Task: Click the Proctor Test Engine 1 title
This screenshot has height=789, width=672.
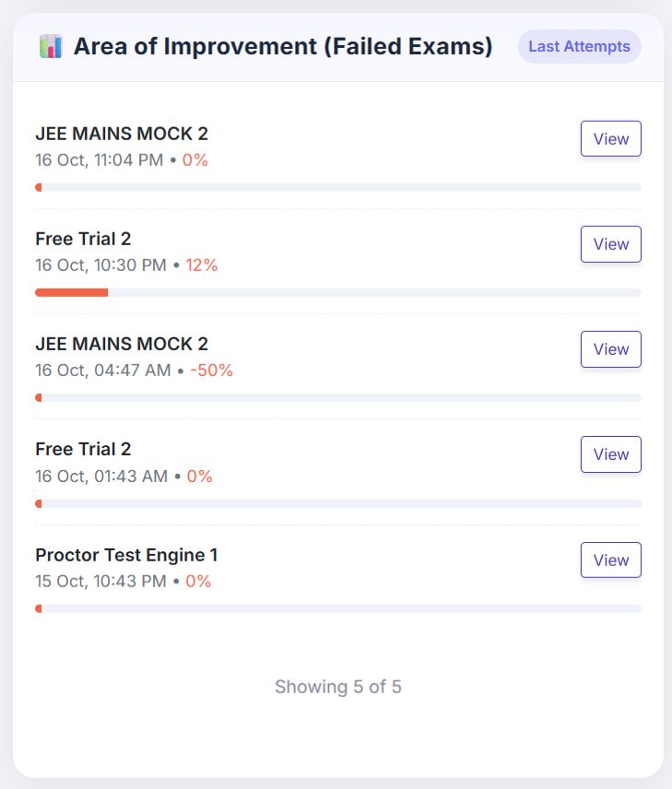Action: point(126,555)
